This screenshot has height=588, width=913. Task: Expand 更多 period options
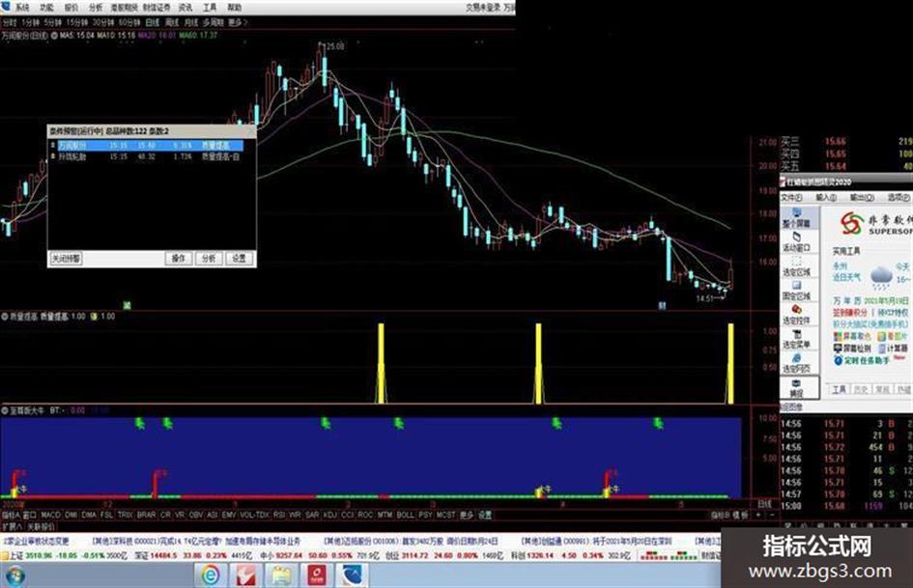point(238,23)
